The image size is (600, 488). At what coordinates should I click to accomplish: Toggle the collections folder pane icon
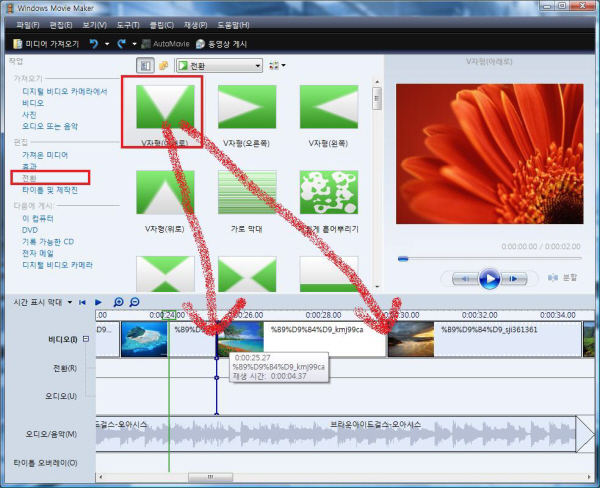point(163,65)
